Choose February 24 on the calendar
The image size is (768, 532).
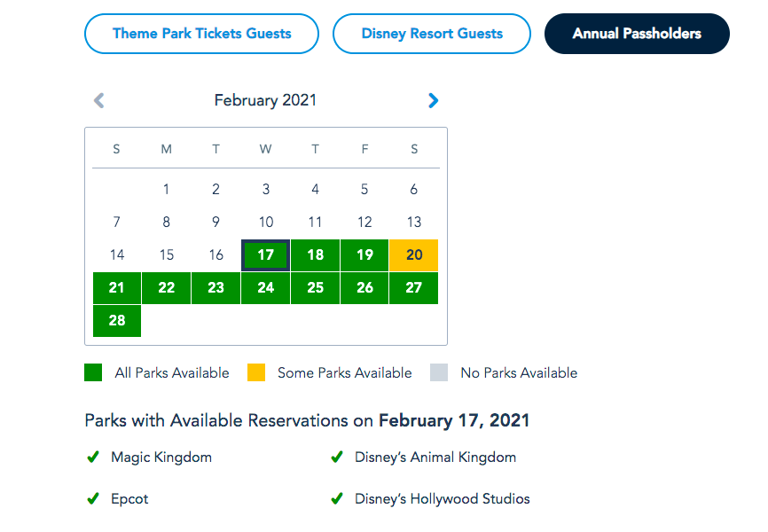coord(265,288)
